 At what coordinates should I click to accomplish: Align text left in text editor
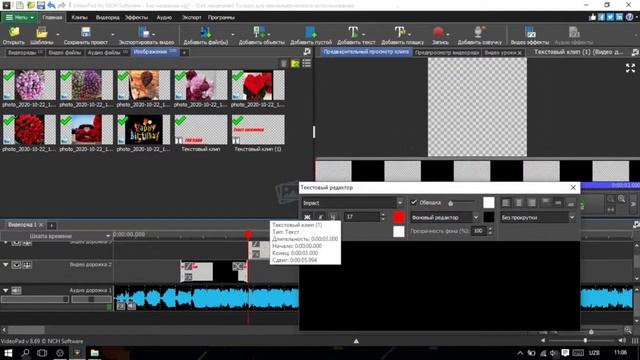coord(506,203)
